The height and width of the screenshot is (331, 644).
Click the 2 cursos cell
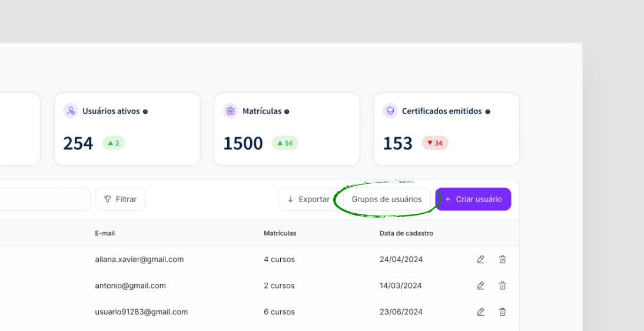click(279, 286)
